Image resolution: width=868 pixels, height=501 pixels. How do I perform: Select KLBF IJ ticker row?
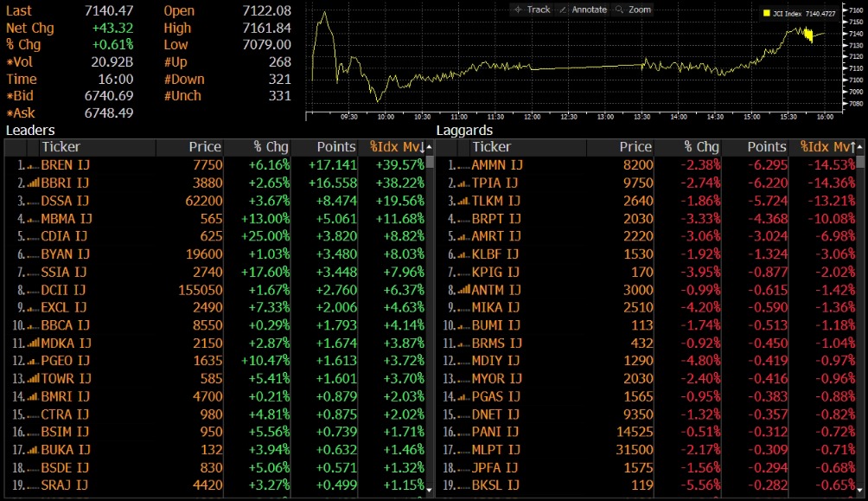point(647,254)
